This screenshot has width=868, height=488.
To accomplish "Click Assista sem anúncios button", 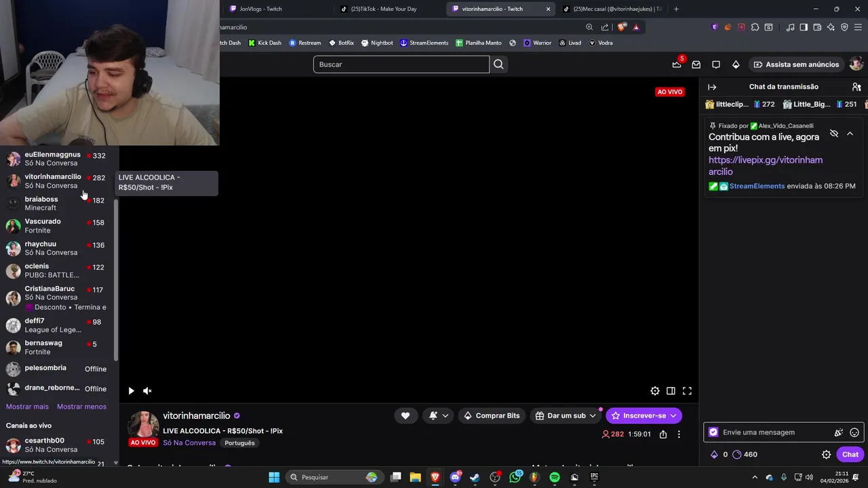I will click(796, 64).
